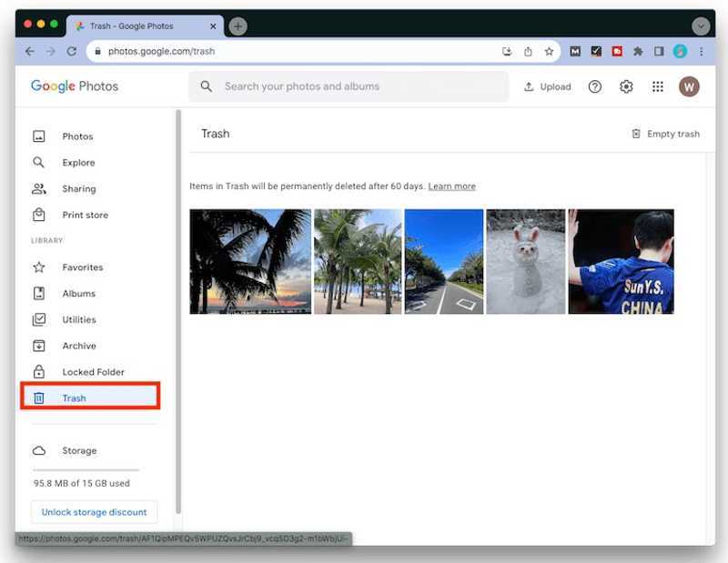Image resolution: width=728 pixels, height=563 pixels.
Task: Click the storage usage progress bar
Action: tap(86, 467)
